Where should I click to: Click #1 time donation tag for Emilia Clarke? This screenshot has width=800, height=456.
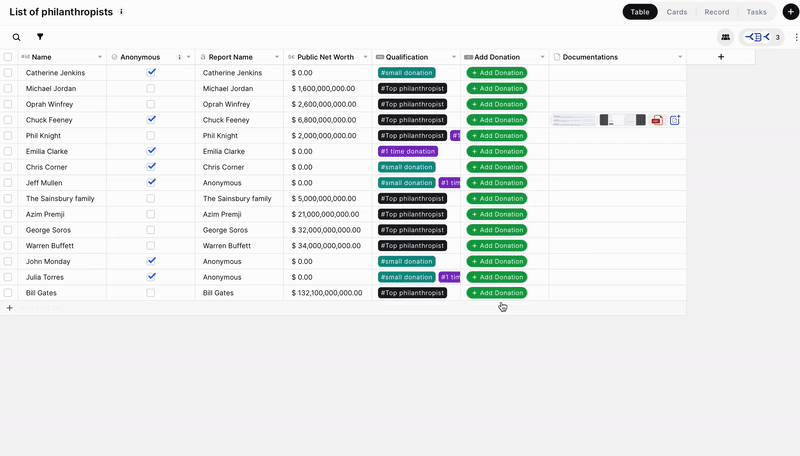(x=408, y=151)
